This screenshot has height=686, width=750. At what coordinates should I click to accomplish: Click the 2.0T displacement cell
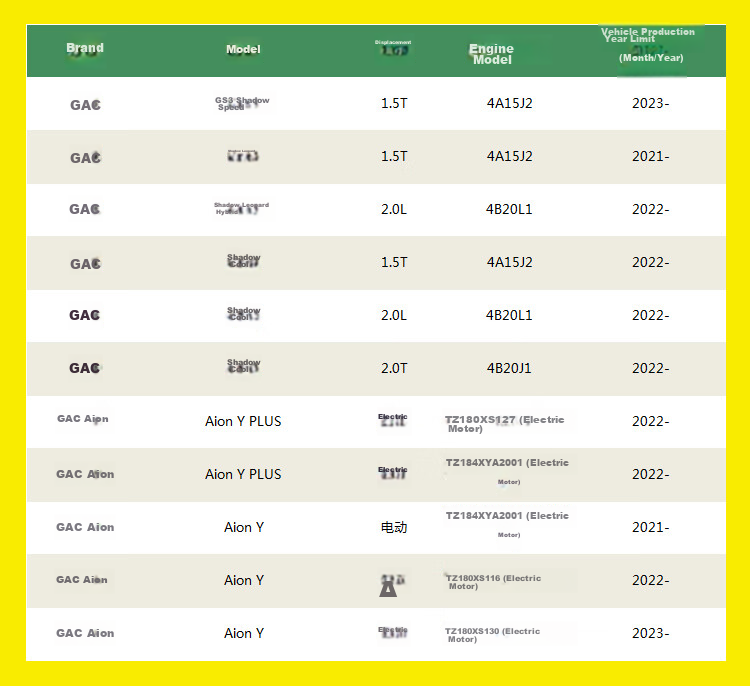coord(394,368)
